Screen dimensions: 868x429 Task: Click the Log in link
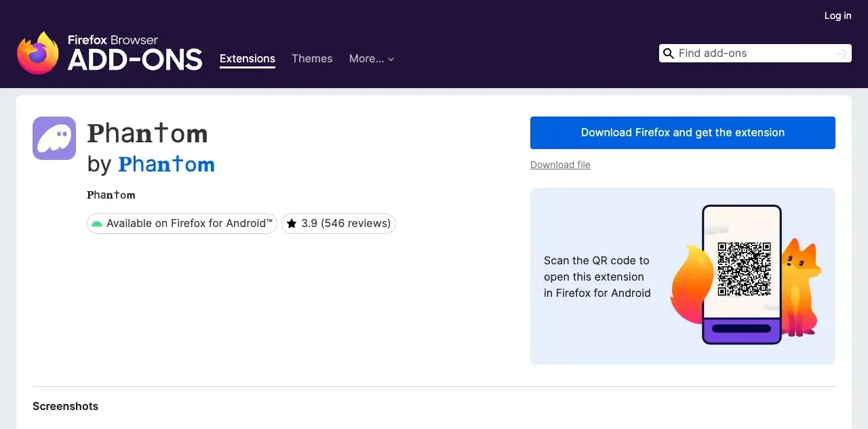pos(837,16)
